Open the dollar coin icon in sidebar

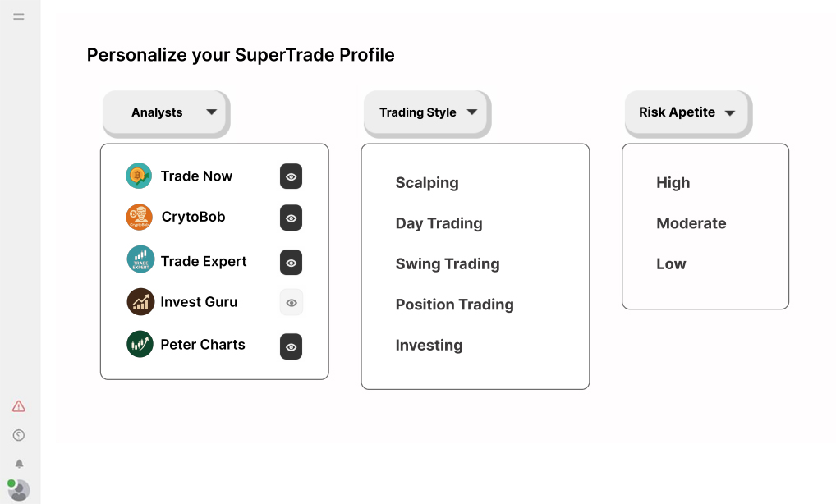pos(19,435)
